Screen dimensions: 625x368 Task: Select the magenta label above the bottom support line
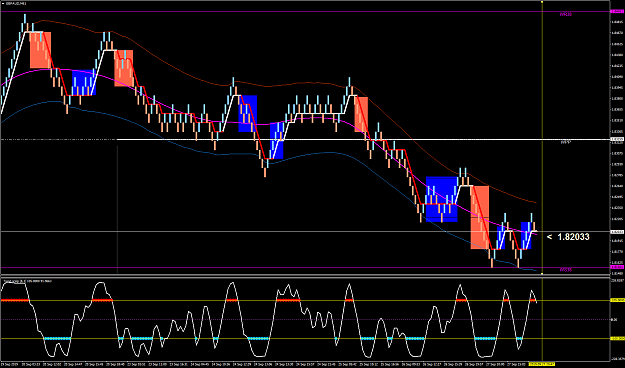[566, 270]
